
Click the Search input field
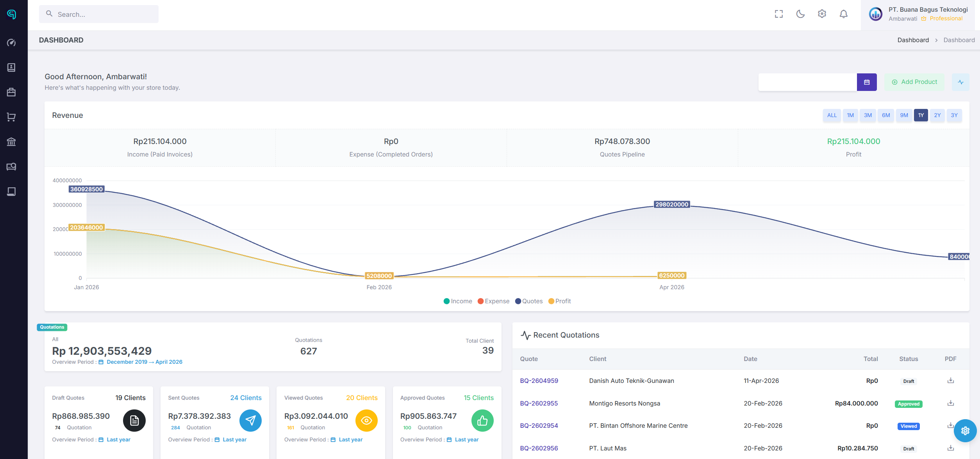coord(99,14)
